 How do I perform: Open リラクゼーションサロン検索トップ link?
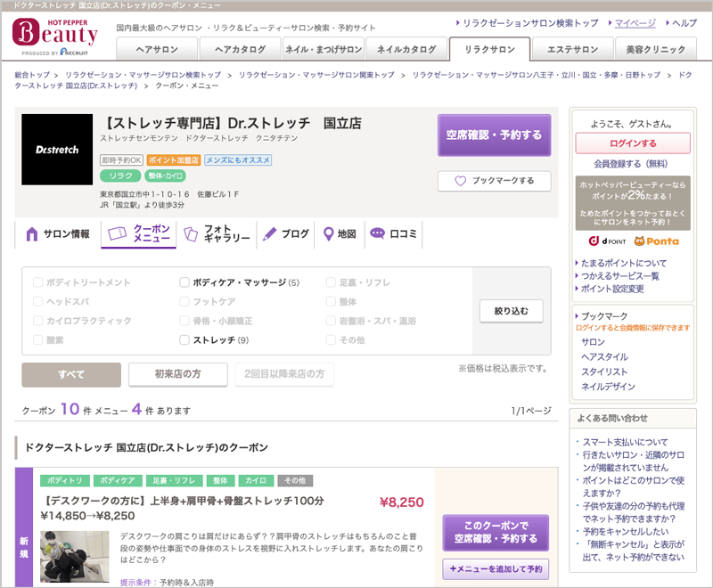click(530, 23)
